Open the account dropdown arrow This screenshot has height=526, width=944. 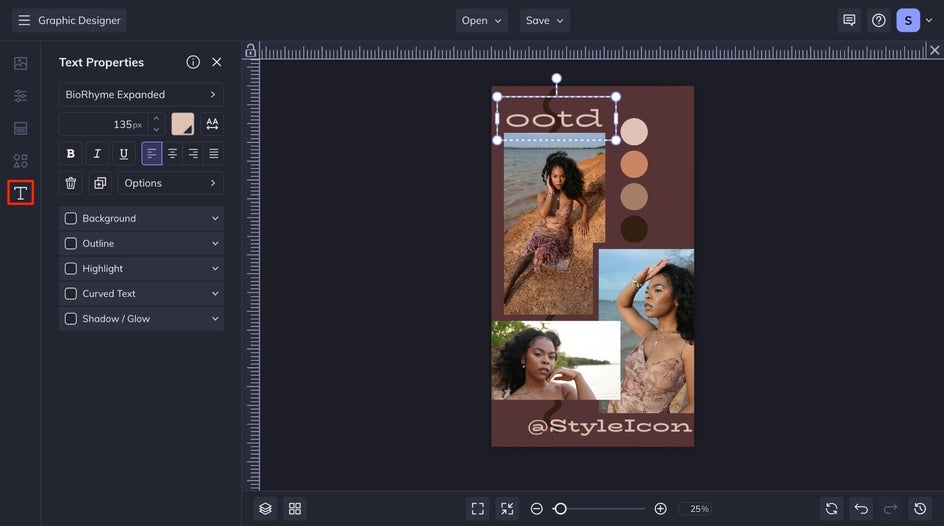click(929, 20)
